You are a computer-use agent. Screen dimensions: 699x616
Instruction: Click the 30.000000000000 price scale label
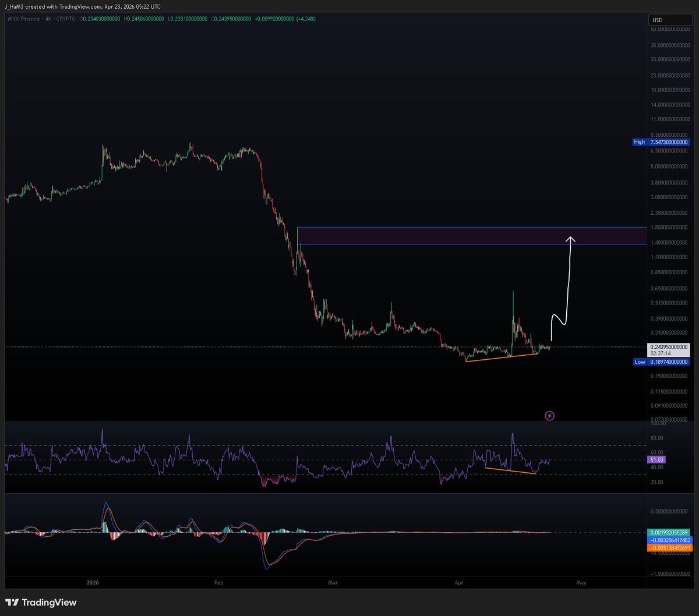(x=670, y=59)
